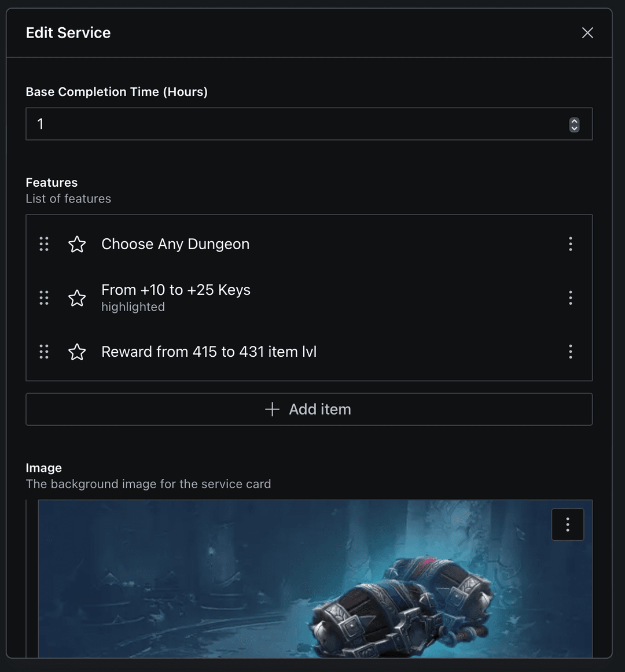Click drag handle for From +10 to +25 Keys
Screen dimensions: 625x672
44,298
